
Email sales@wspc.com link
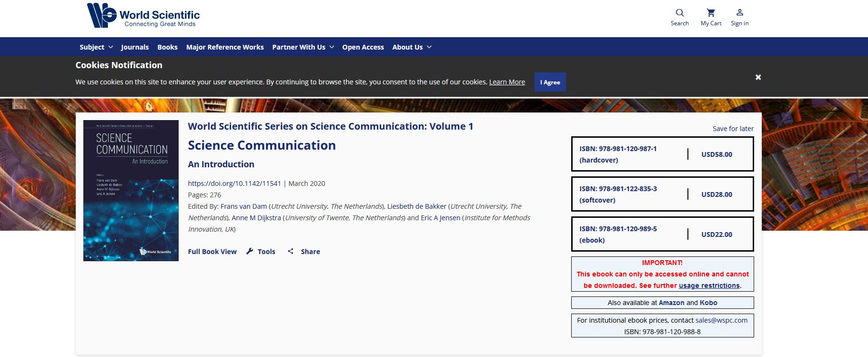[x=721, y=320]
